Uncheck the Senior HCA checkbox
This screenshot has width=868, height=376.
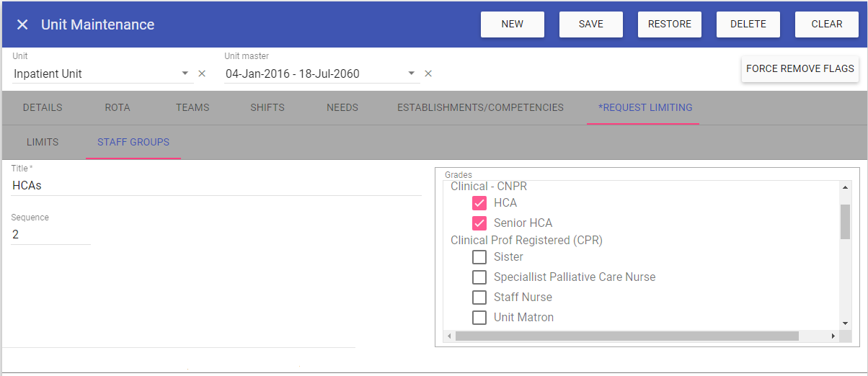[x=479, y=223]
